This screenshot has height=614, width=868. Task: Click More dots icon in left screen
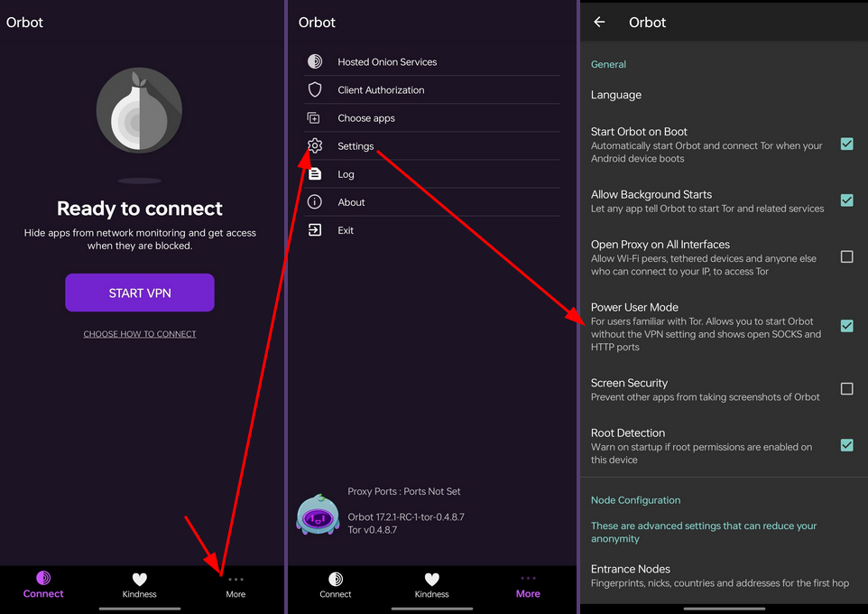(235, 580)
